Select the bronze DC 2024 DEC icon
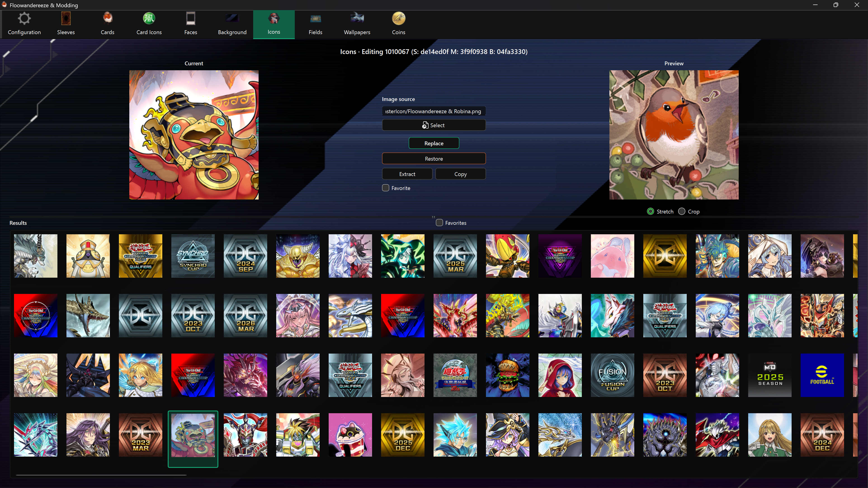This screenshot has height=488, width=868. (x=822, y=435)
